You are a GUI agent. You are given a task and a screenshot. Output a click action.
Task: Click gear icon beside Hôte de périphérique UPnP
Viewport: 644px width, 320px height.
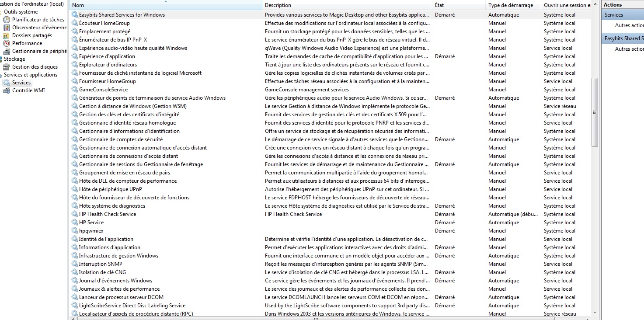coord(75,189)
